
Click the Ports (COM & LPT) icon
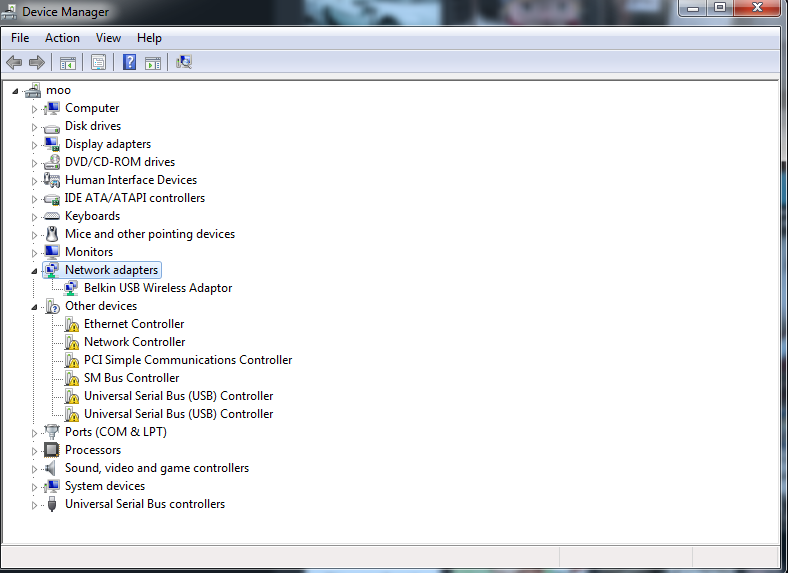(x=52, y=432)
